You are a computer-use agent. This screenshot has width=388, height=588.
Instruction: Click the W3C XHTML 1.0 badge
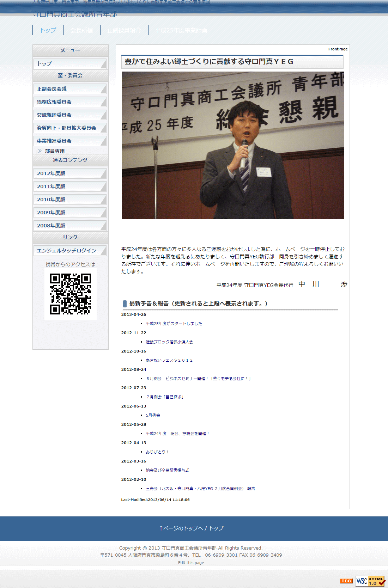[x=370, y=581]
